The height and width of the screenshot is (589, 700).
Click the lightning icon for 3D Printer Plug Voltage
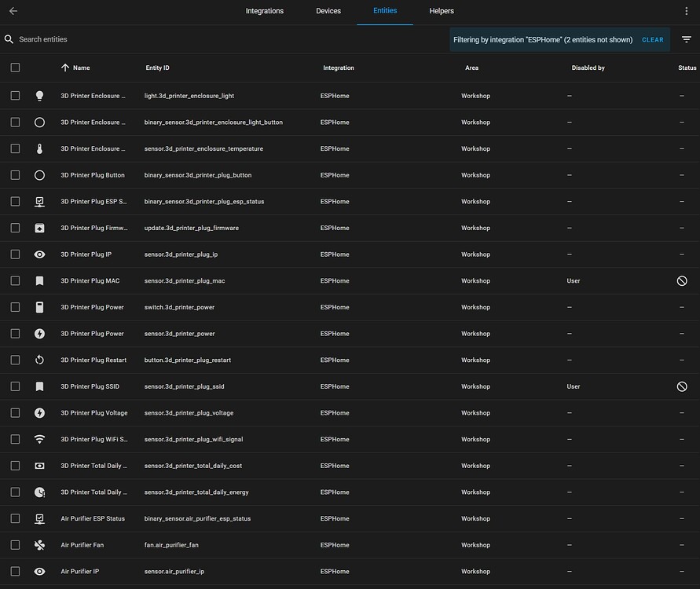point(40,413)
